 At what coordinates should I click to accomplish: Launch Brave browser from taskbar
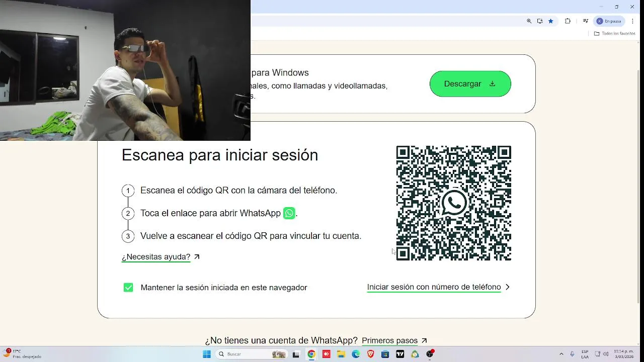point(371,354)
